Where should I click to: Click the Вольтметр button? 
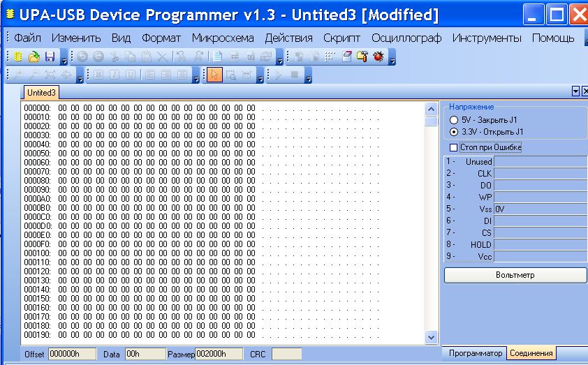(515, 275)
